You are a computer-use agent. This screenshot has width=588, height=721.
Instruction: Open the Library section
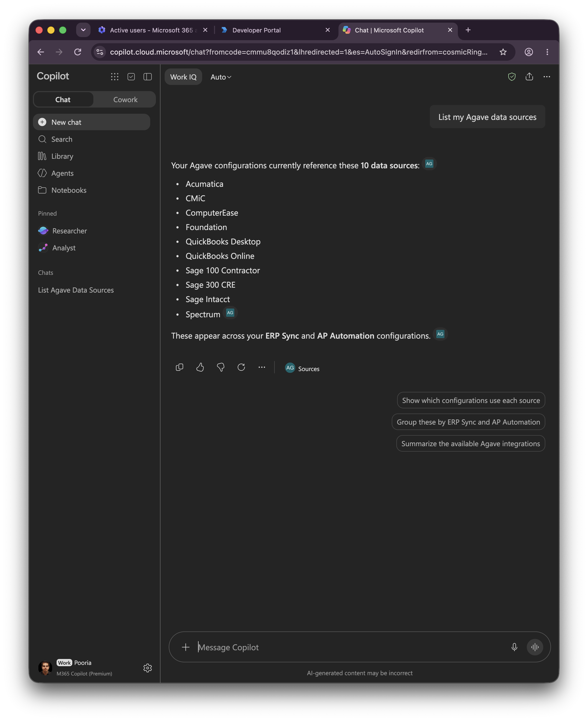[92, 156]
